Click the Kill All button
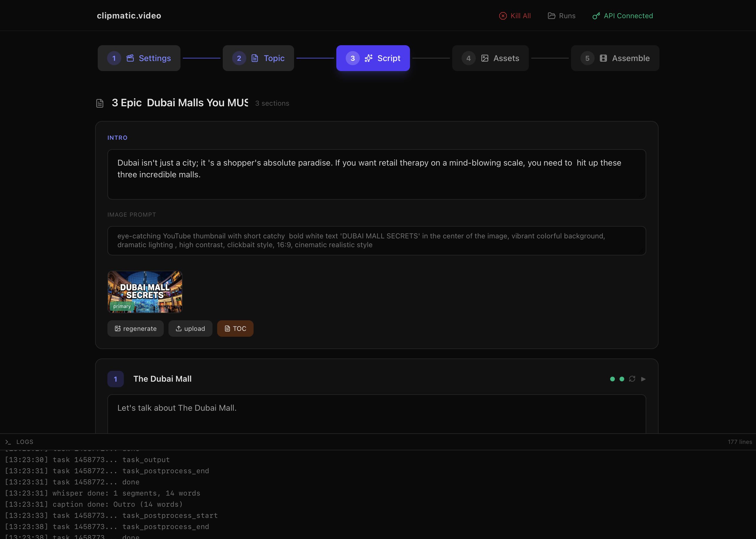This screenshot has width=756, height=539. [515, 16]
